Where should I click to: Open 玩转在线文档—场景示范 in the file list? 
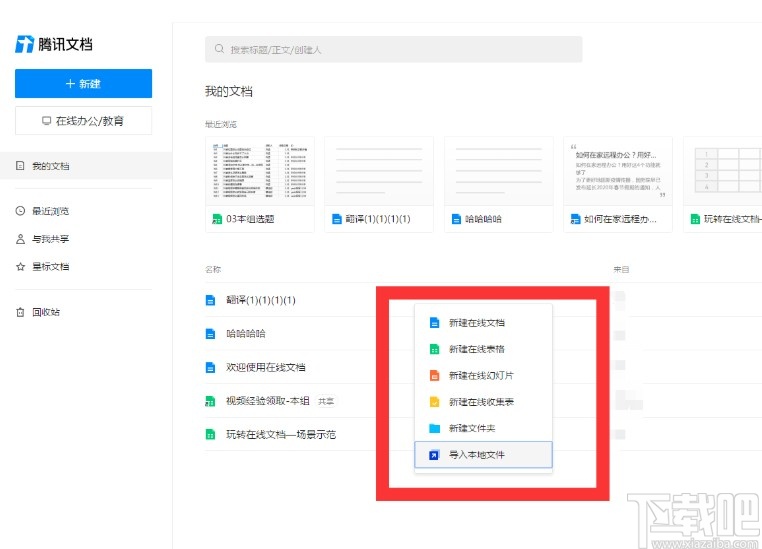pos(281,434)
